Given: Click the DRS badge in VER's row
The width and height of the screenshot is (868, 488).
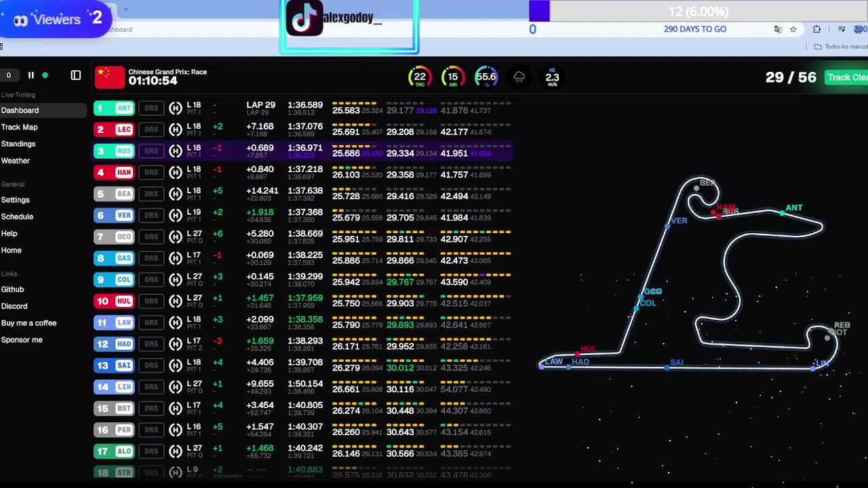Looking at the screenshot, I should coord(151,216).
